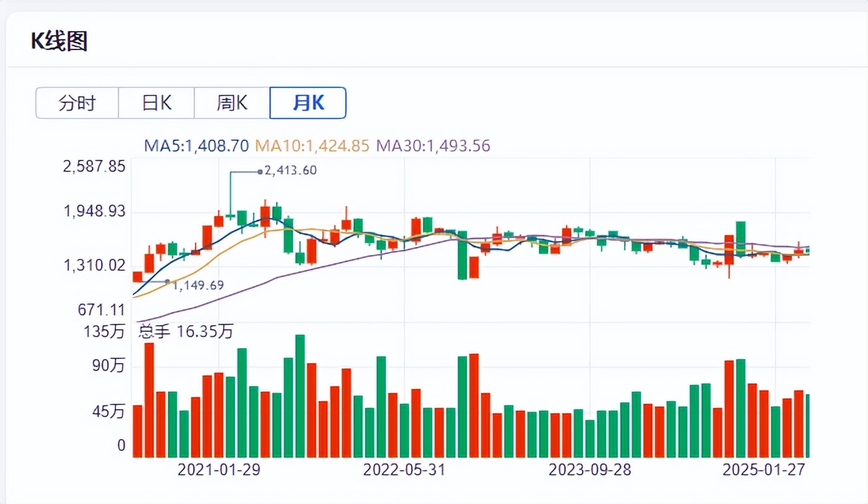Click the 671.11 price axis label
The width and height of the screenshot is (868, 504).
coord(101,310)
